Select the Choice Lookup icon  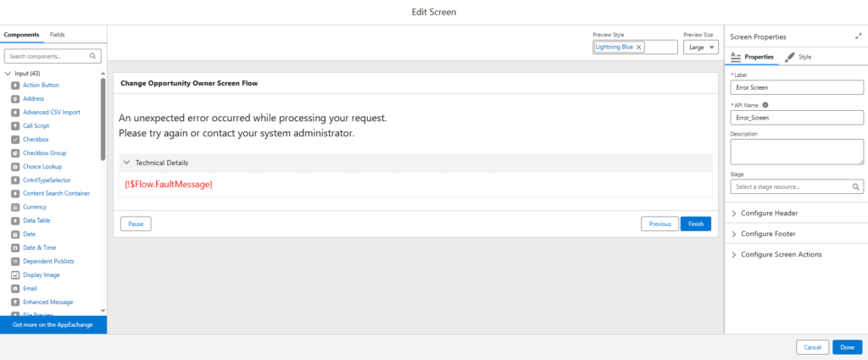tap(15, 167)
